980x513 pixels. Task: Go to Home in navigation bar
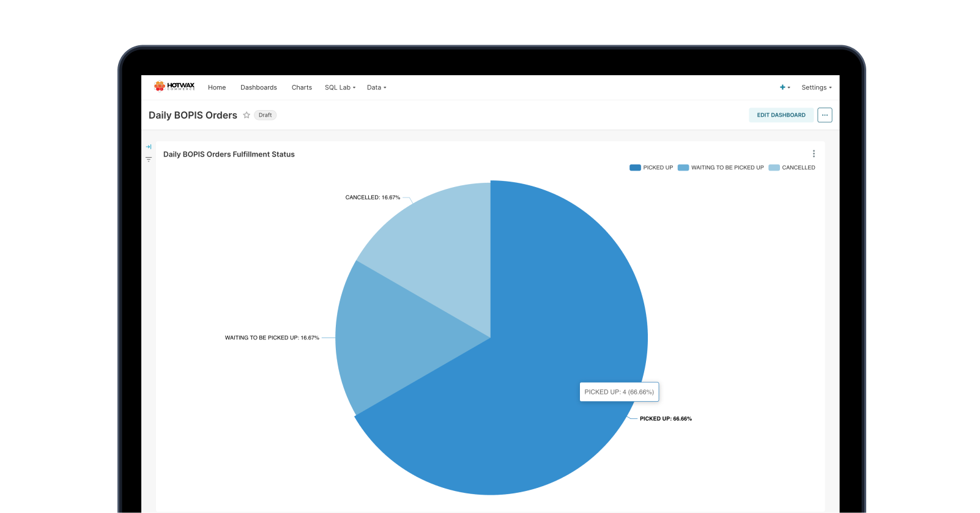pyautogui.click(x=217, y=87)
